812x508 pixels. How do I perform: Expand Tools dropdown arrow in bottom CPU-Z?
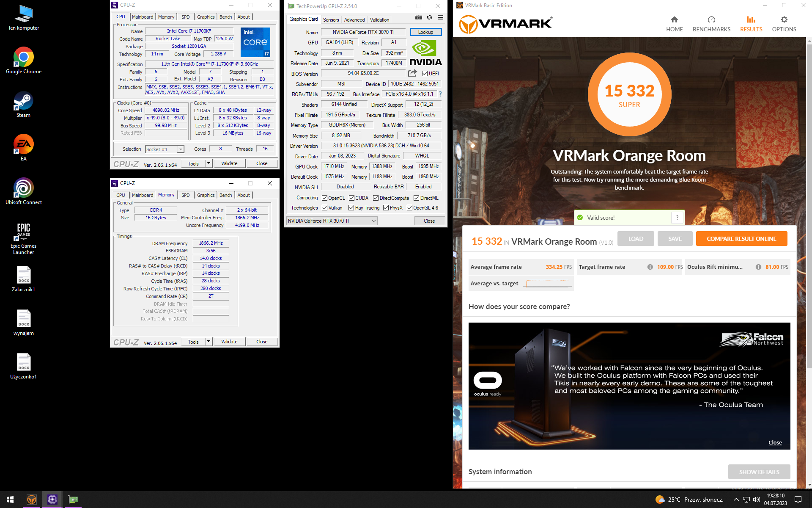pos(208,342)
